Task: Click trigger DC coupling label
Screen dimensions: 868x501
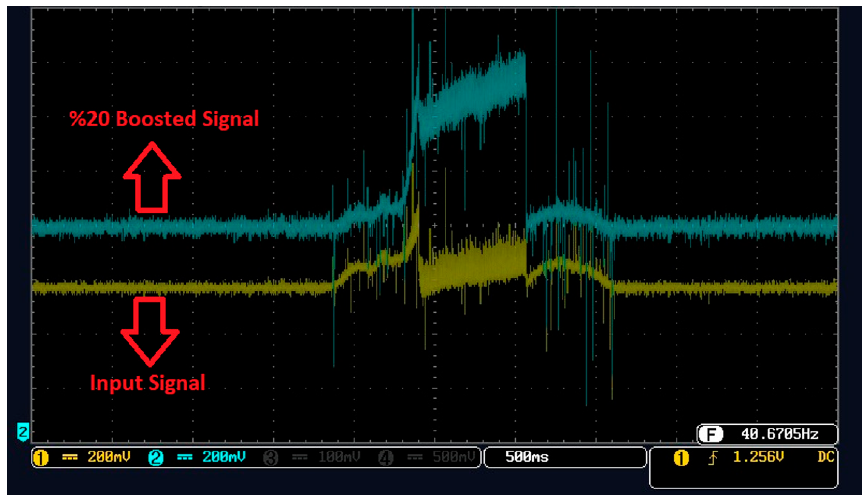Action: click(x=826, y=457)
